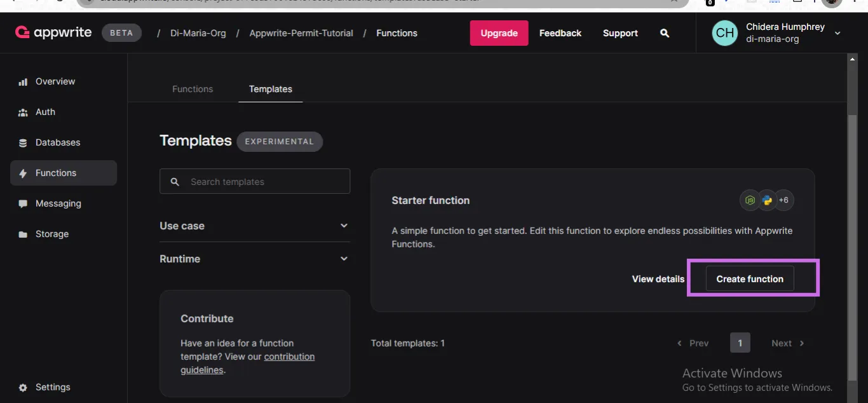Viewport: 868px width, 403px height.
Task: Click the scrollbar up arrow
Action: click(853, 58)
